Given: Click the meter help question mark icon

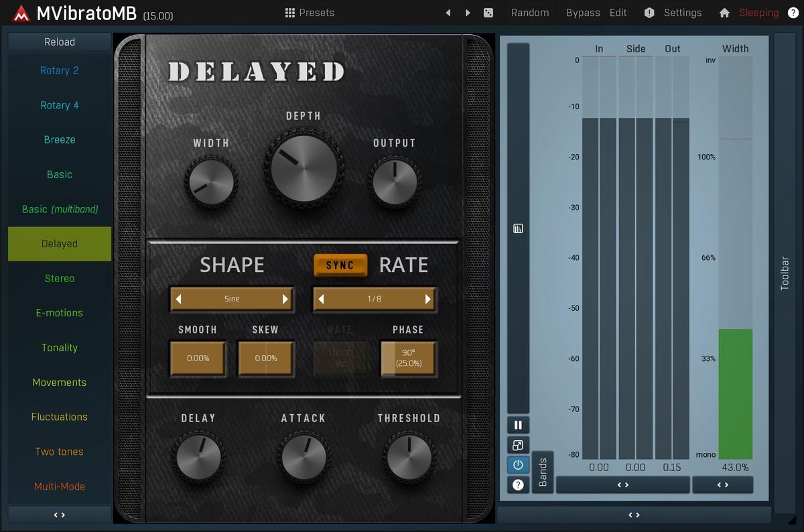Looking at the screenshot, I should pos(518,485).
